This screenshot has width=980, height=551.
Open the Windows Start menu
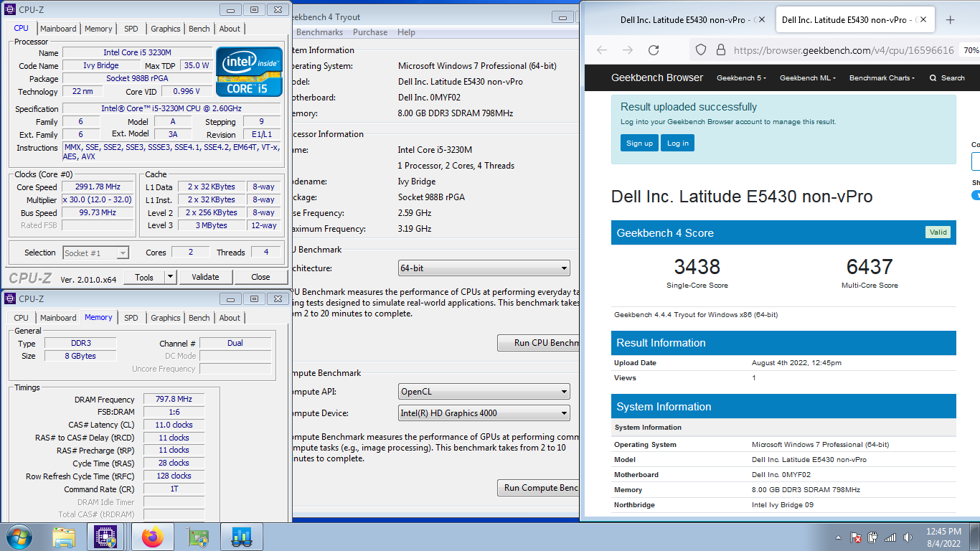coord(18,537)
